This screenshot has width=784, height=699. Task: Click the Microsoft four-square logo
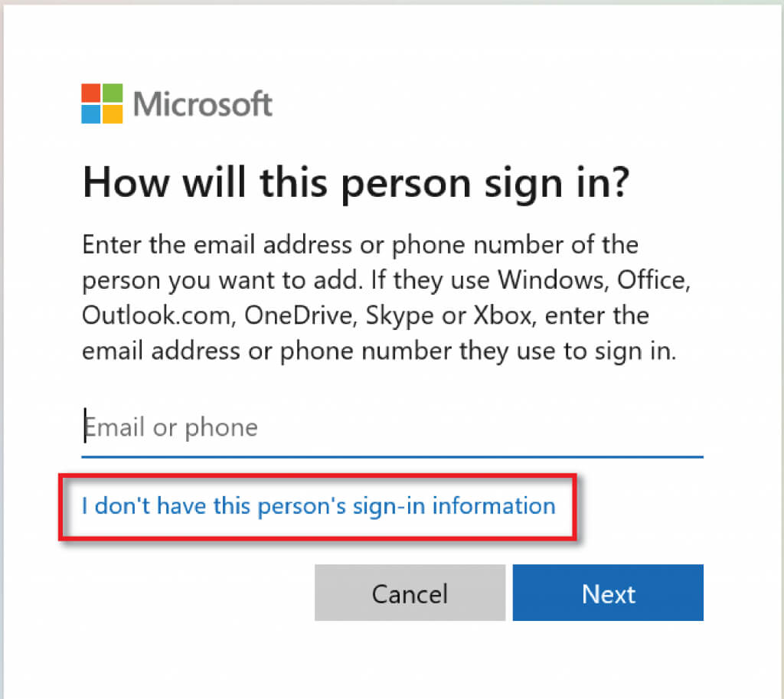pos(102,103)
